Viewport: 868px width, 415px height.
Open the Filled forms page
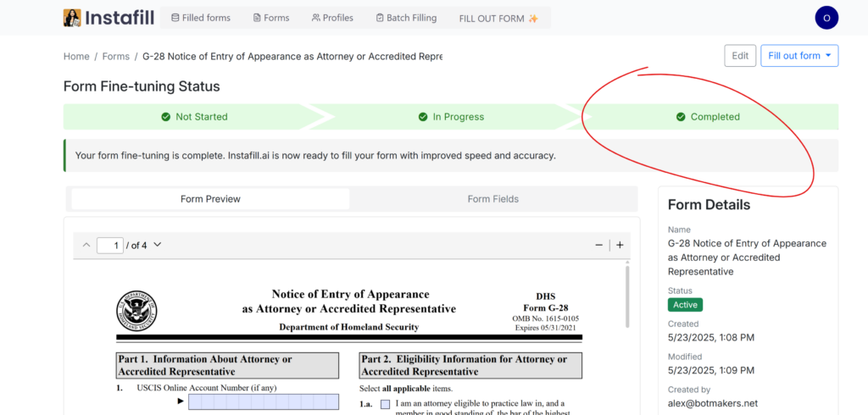201,18
